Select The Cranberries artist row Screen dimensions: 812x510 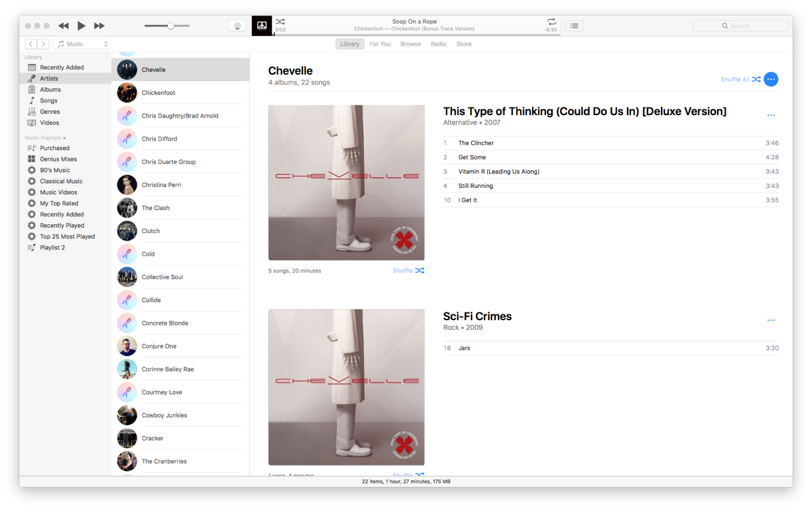[180, 462]
